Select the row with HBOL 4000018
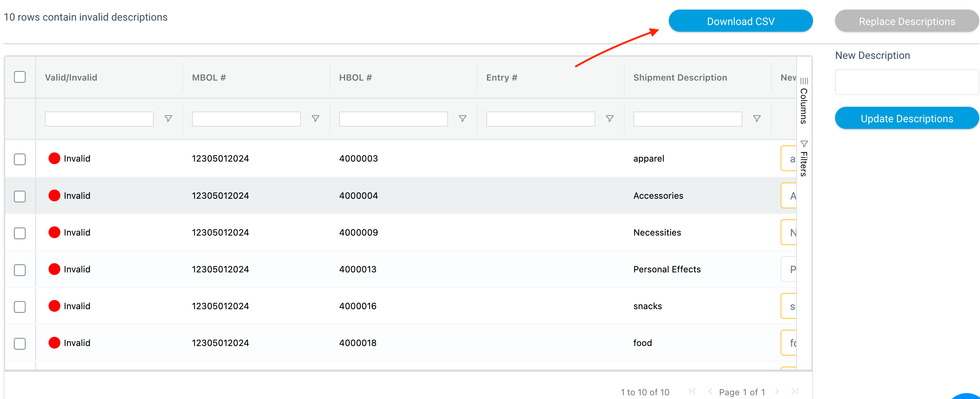The width and height of the screenshot is (980, 399). click(20, 344)
